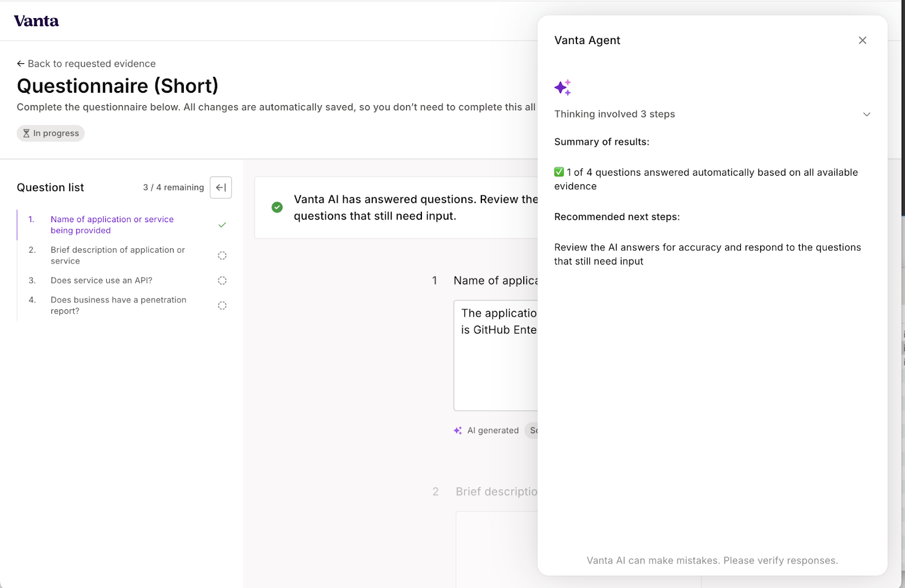Click the back arrow icon
Screen dimensions: 905x588
(21, 64)
